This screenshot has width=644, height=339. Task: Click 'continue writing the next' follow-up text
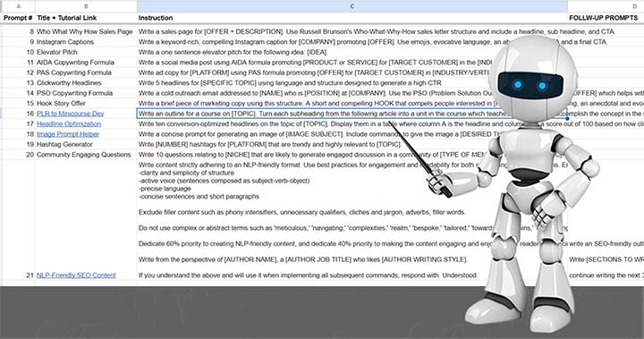(x=606, y=275)
